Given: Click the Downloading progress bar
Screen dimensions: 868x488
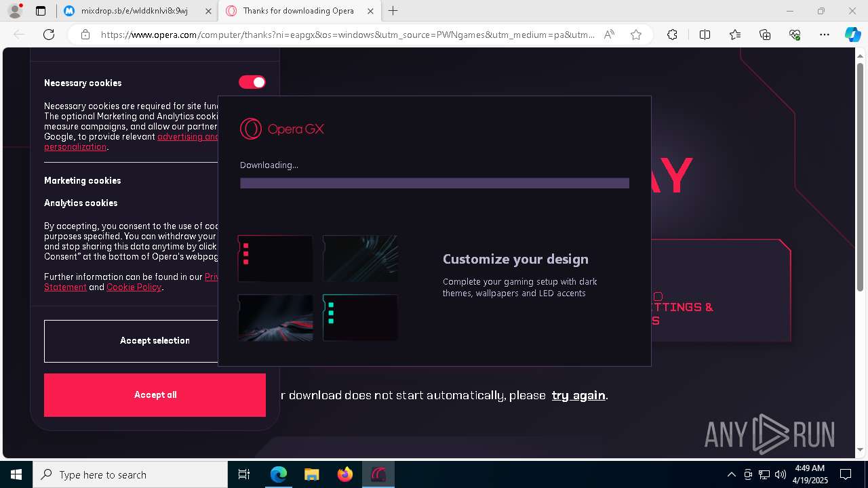Looking at the screenshot, I should (435, 183).
